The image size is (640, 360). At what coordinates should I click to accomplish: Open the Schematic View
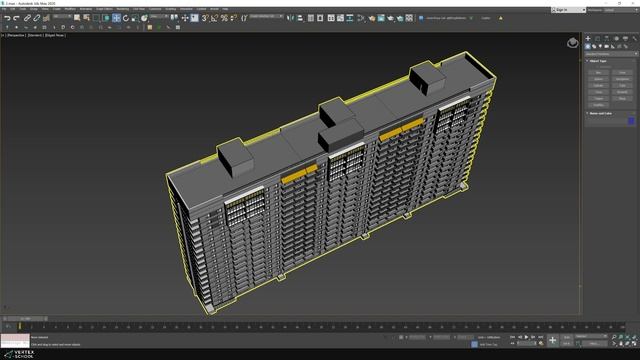[x=350, y=18]
